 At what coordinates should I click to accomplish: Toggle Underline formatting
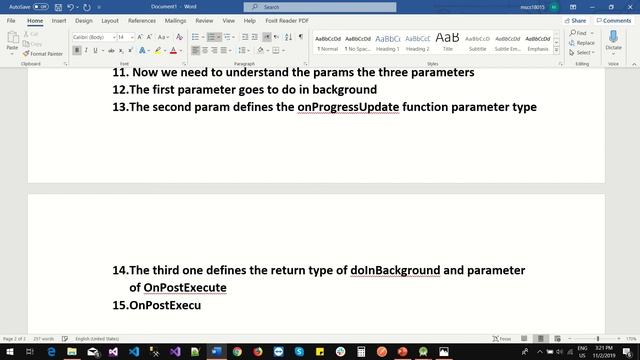pyautogui.click(x=95, y=50)
